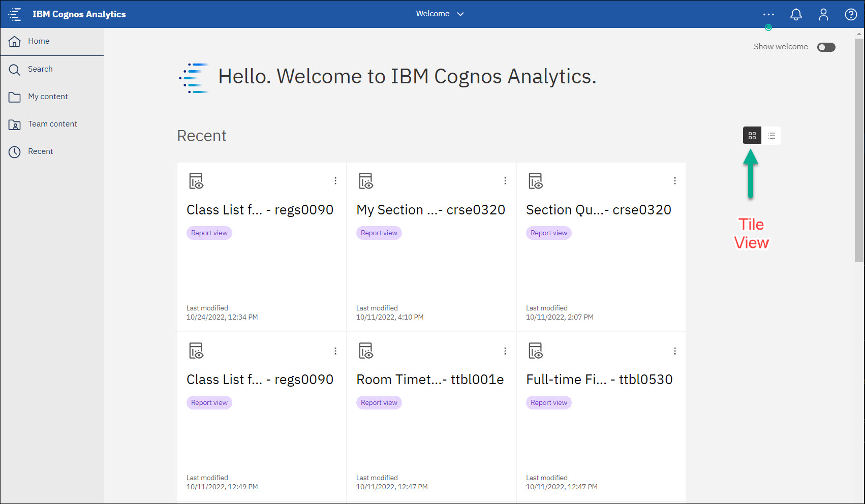
Task: Click Report view tag on Room Timet card
Action: pos(379,402)
